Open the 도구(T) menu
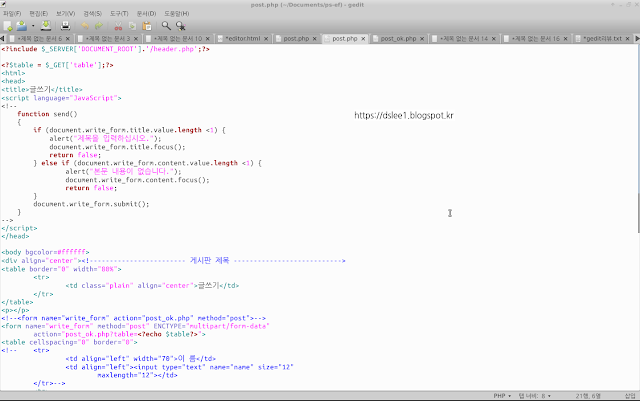Screen dimensions: 640x401 (x=119, y=13)
